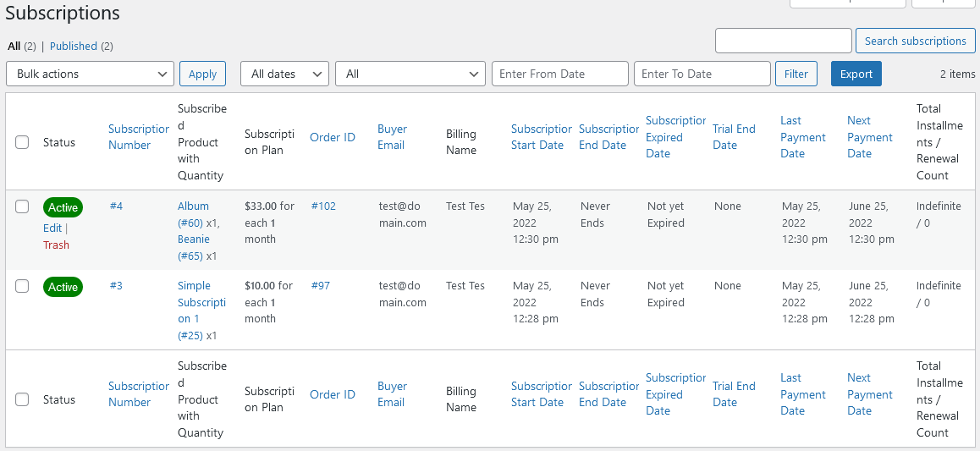Click the Search subscriptions button
The width and height of the screenshot is (980, 451).
coord(915,41)
